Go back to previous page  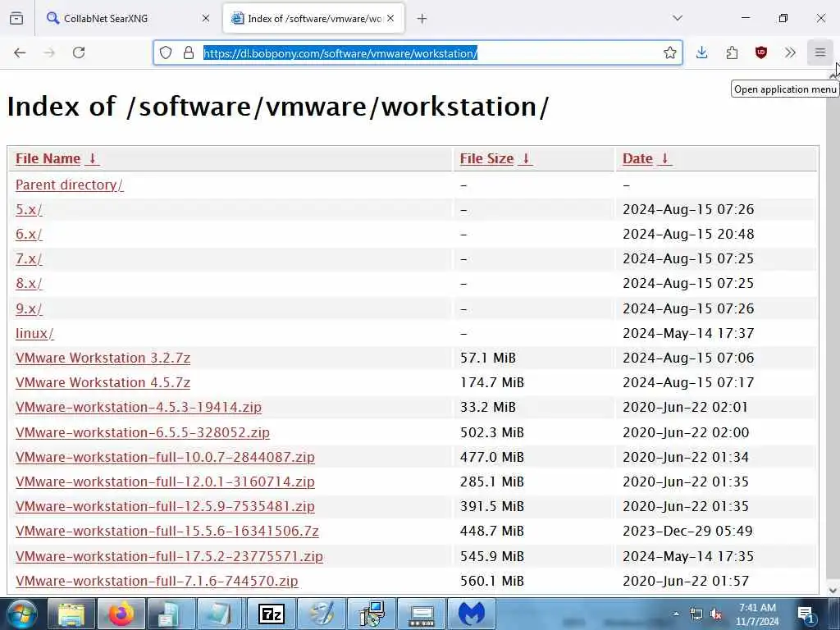pyautogui.click(x=20, y=52)
